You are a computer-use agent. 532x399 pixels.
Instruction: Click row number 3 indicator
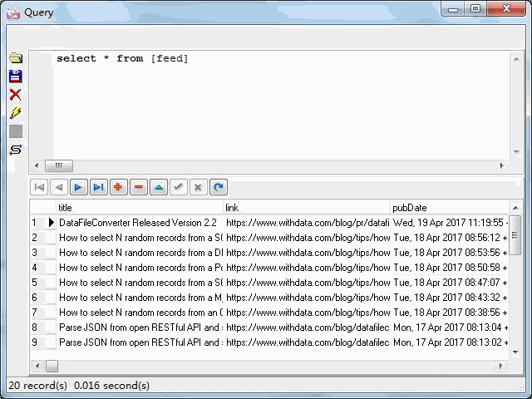[35, 253]
